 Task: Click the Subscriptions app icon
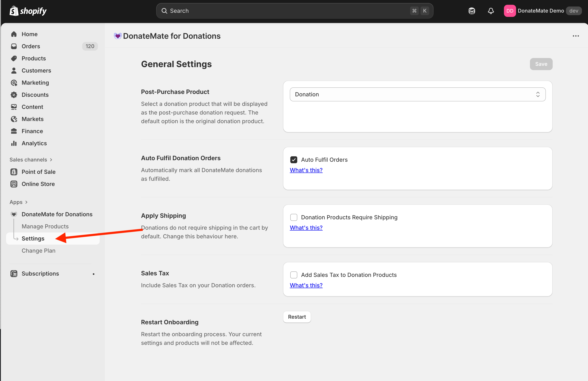[14, 274]
